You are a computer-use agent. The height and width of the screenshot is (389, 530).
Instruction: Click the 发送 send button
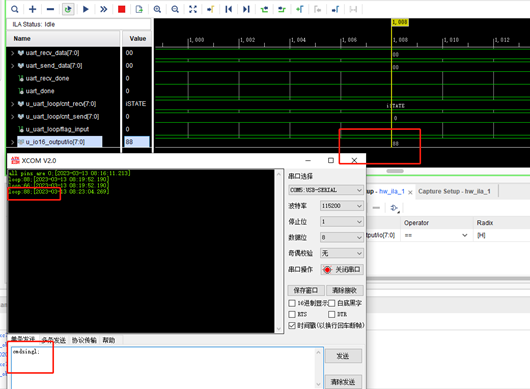[343, 356]
